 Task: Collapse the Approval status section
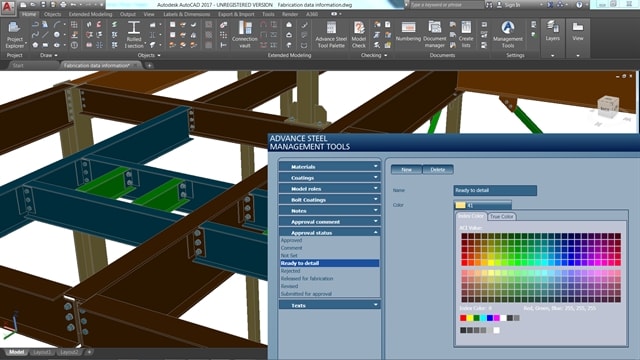[x=329, y=232]
